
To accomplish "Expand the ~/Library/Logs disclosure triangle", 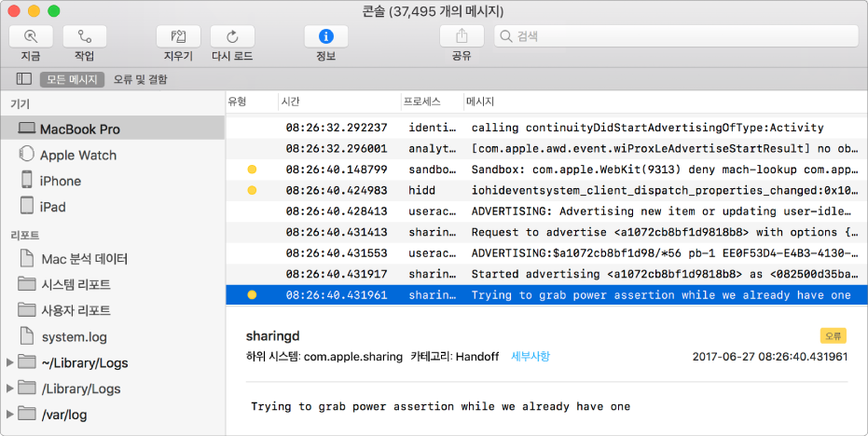I will pos(9,362).
